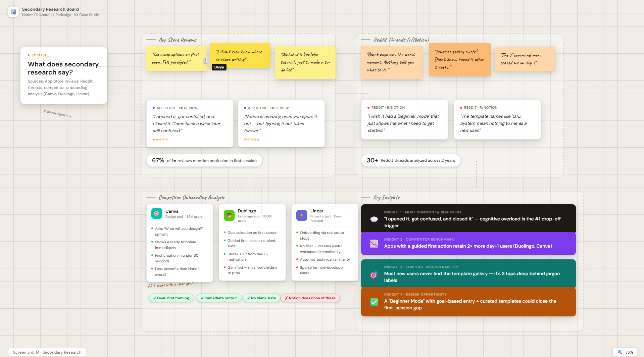Click the 'SCREEN 5' orange label
644x357 pixels.
[40, 55]
